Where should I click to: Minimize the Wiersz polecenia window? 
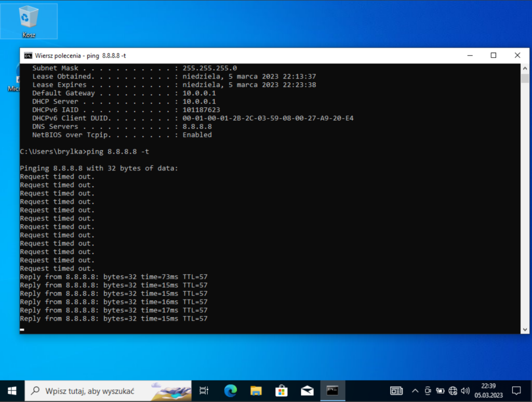point(470,55)
